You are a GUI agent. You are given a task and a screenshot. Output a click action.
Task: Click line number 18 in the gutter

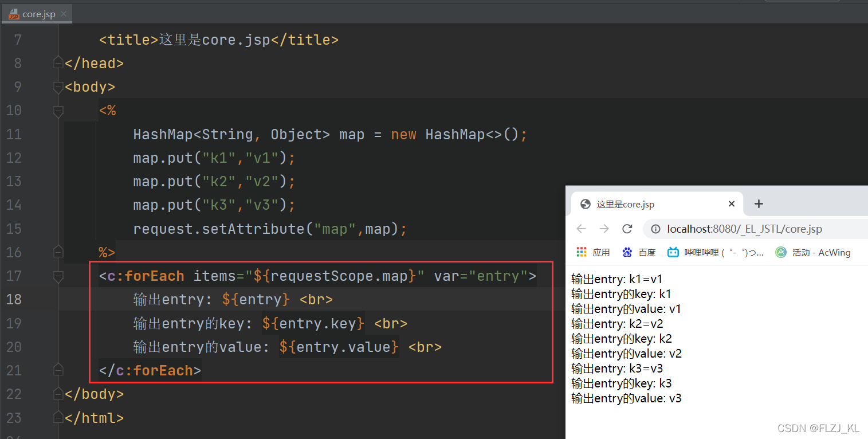[x=14, y=300]
